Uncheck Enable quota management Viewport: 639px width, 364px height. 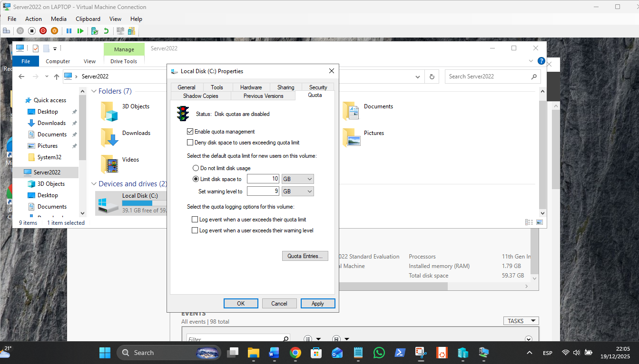point(190,132)
